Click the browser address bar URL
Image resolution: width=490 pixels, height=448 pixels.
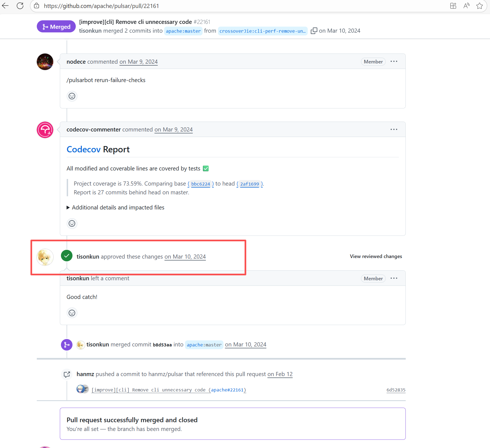(x=102, y=6)
